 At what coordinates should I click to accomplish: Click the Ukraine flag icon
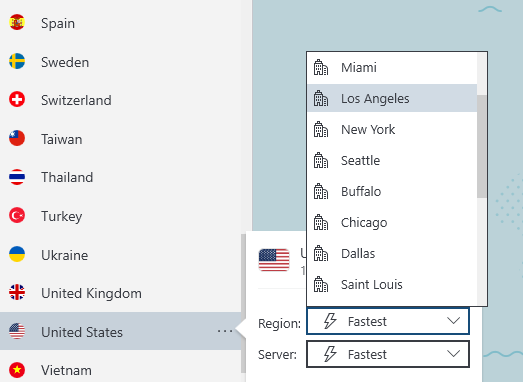coord(17,254)
